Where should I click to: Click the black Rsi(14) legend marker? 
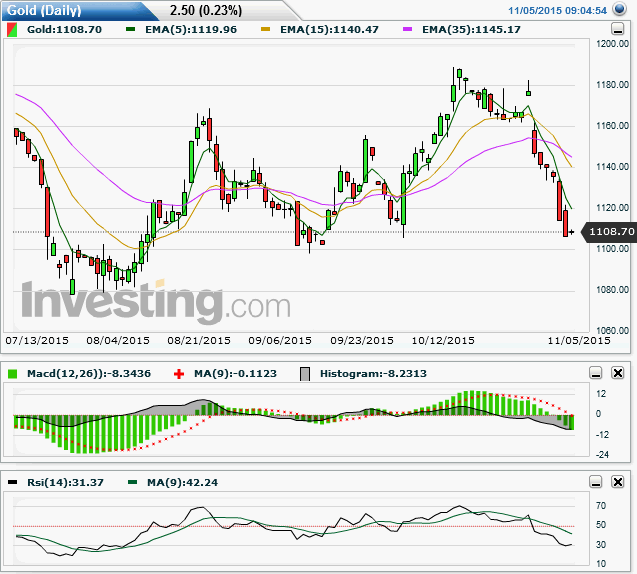point(13,482)
